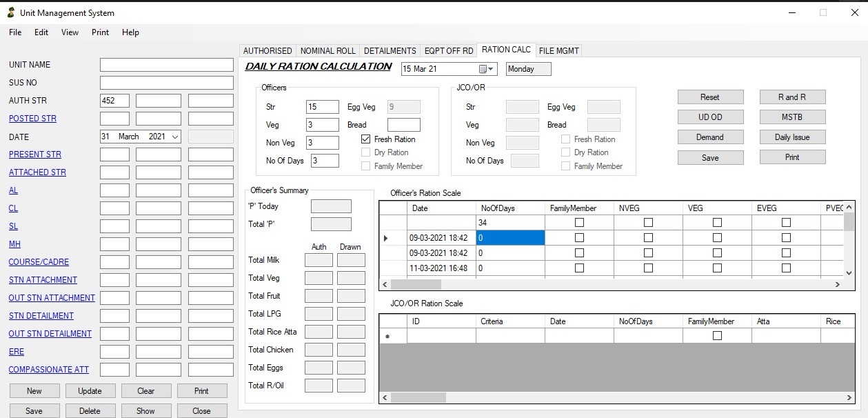Click the NoOfDays column header in Officer's Ration Scale
868x418 pixels.
click(510, 208)
